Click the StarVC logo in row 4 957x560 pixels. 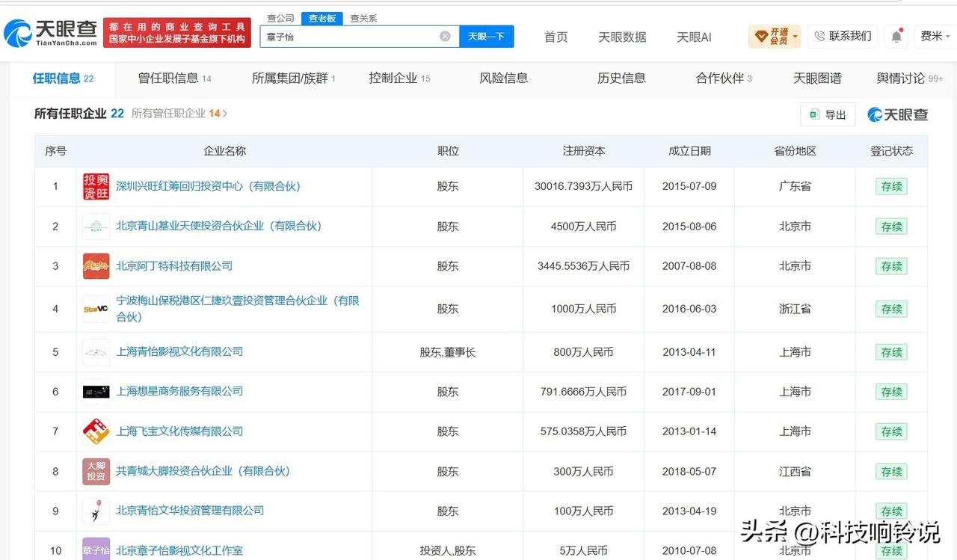(96, 309)
